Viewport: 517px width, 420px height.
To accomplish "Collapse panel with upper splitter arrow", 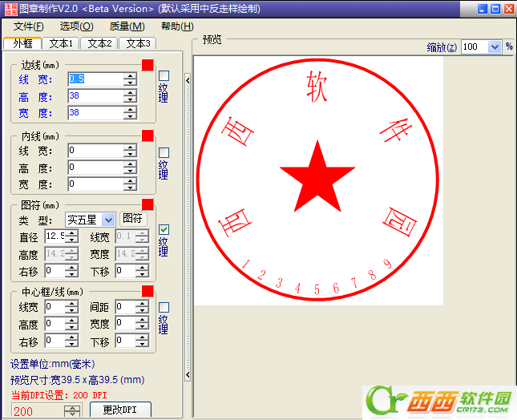I will tap(188, 80).
